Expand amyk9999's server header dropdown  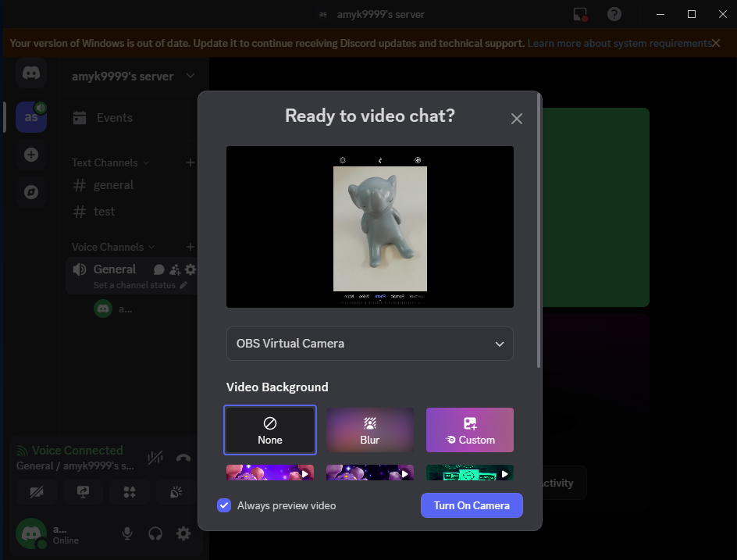[x=190, y=76]
